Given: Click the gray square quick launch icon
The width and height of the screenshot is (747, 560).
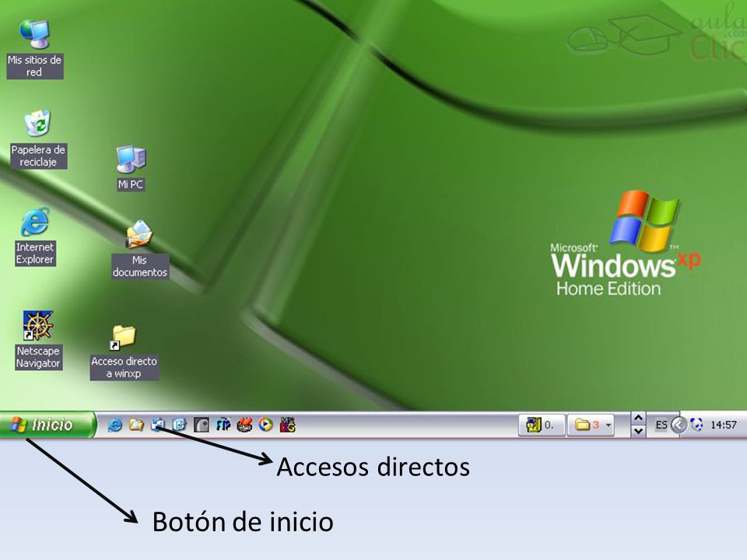Looking at the screenshot, I should pos(201,425).
